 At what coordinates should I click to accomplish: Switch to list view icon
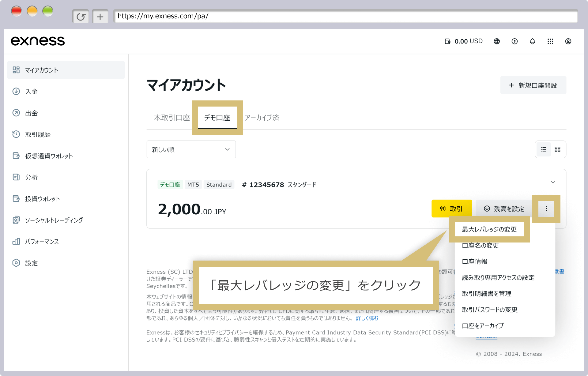pos(544,149)
